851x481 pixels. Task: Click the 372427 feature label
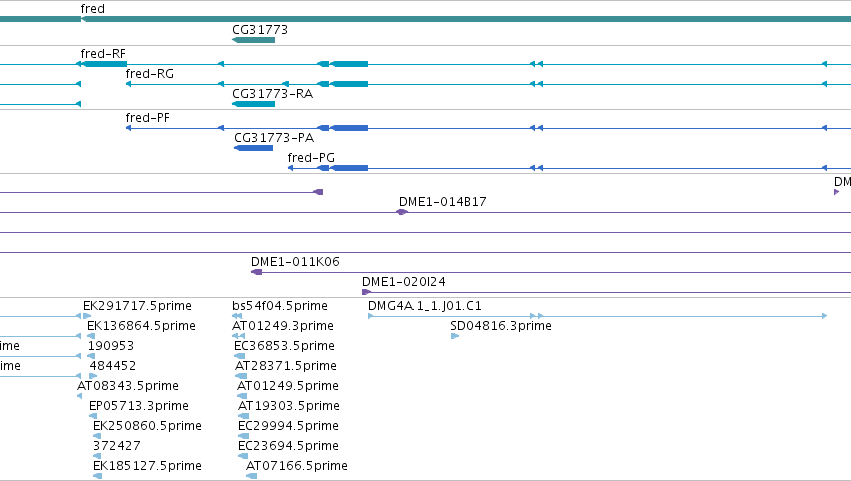117,446
